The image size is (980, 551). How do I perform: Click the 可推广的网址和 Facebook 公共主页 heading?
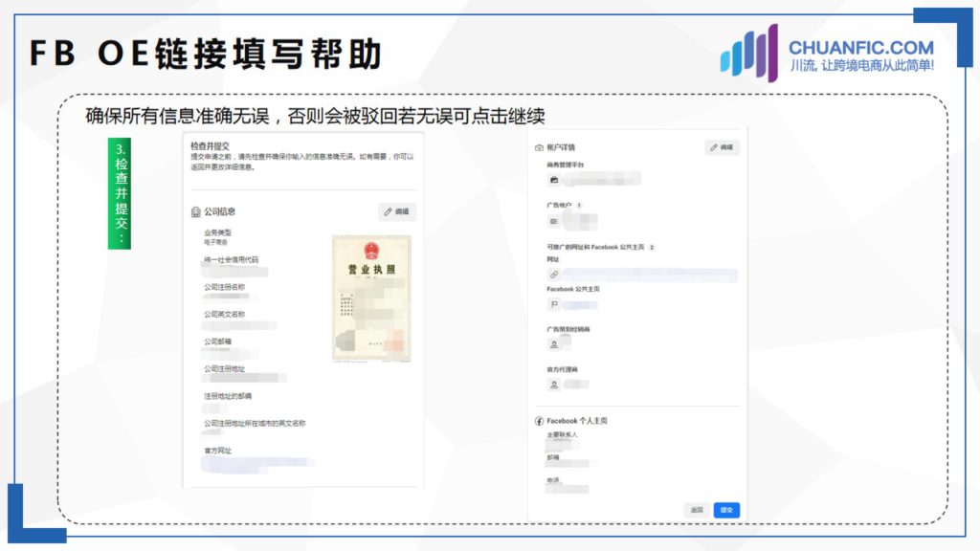point(595,248)
